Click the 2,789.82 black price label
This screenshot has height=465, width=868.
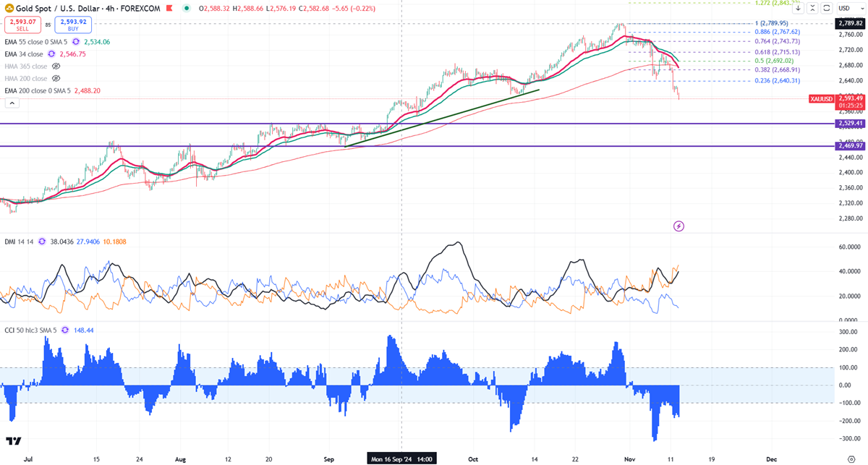click(851, 24)
